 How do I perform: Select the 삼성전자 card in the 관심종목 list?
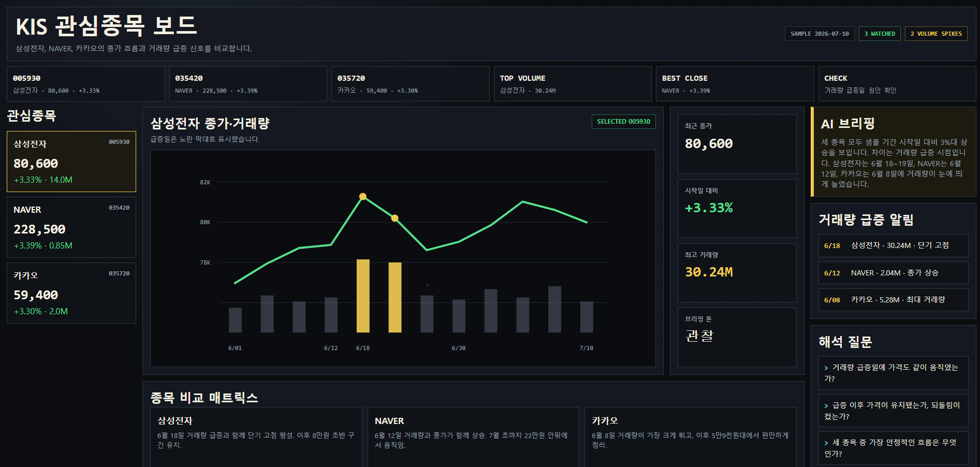coord(71,162)
